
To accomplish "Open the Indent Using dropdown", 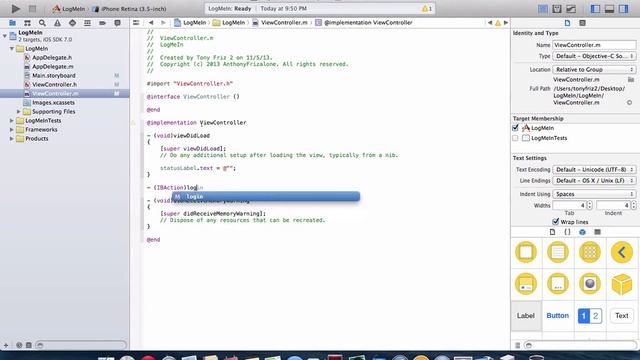I will 594,194.
